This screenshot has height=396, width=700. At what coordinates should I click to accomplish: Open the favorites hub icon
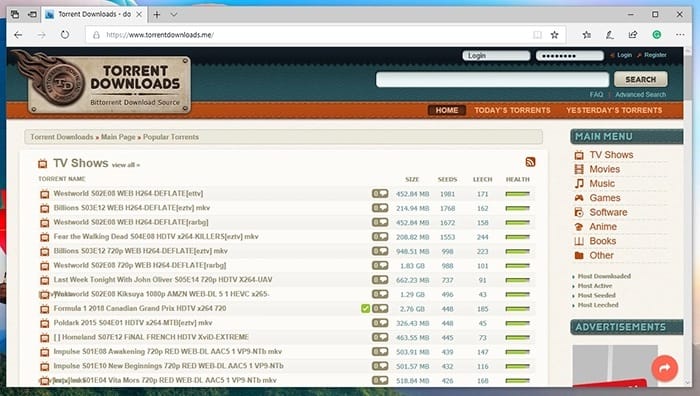pos(587,35)
